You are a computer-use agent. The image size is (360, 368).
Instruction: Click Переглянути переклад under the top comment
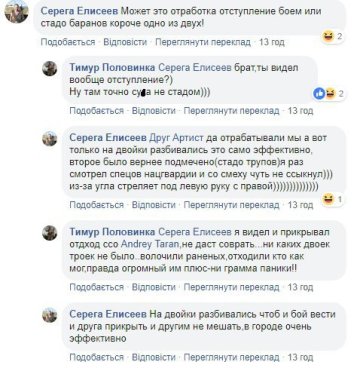(x=203, y=42)
